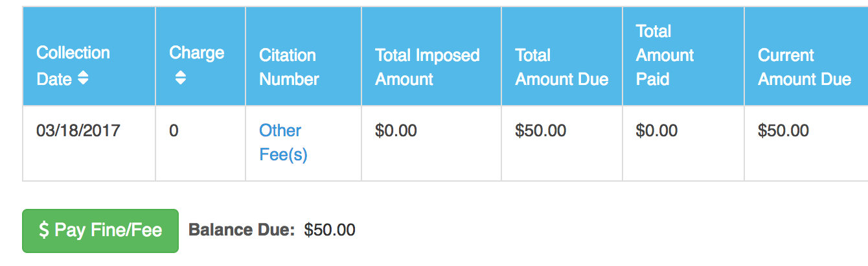Viewport: 868px width, 266px height.
Task: Sort table by Charge header
Action: 200,56
